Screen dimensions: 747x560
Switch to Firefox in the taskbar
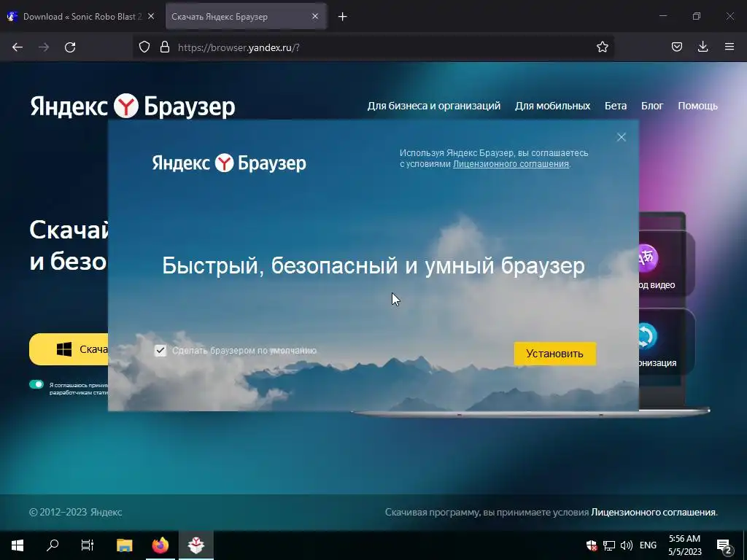tap(160, 545)
